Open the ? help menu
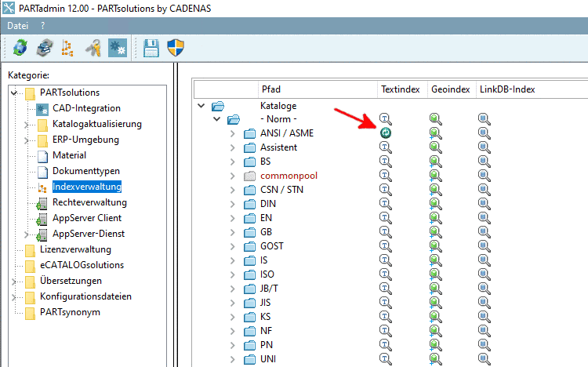This screenshot has height=367, width=588. point(43,26)
